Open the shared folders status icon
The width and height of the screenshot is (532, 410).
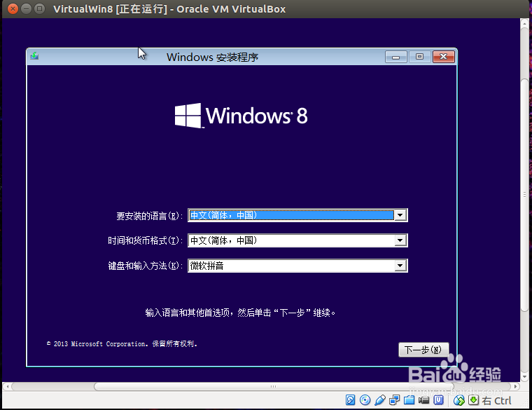409,400
